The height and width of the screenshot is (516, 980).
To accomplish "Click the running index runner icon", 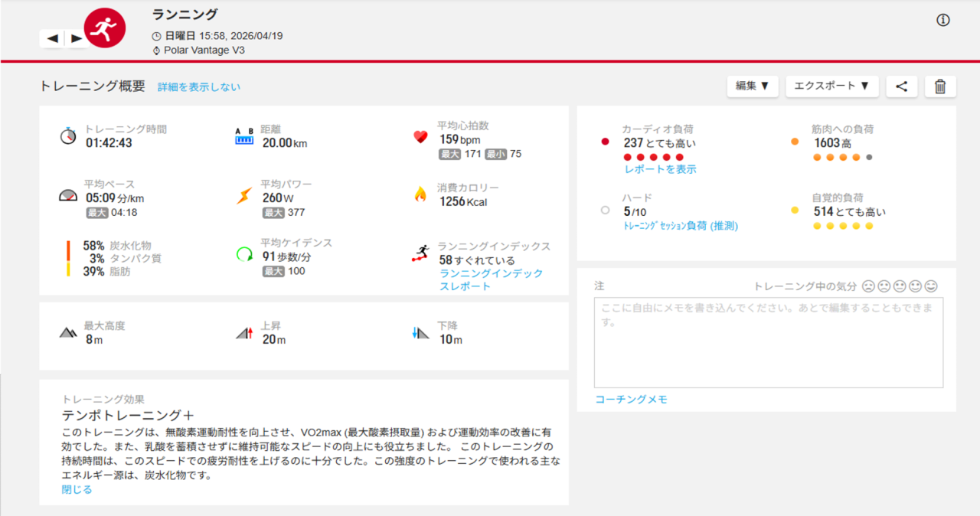I will tap(420, 254).
